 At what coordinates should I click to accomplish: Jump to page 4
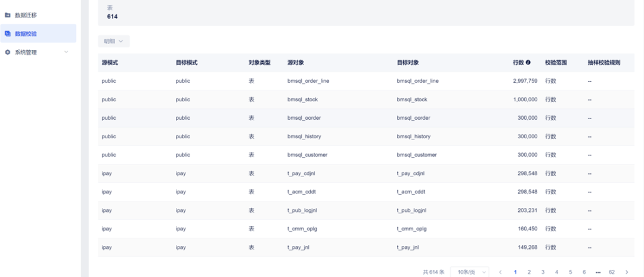click(x=556, y=272)
